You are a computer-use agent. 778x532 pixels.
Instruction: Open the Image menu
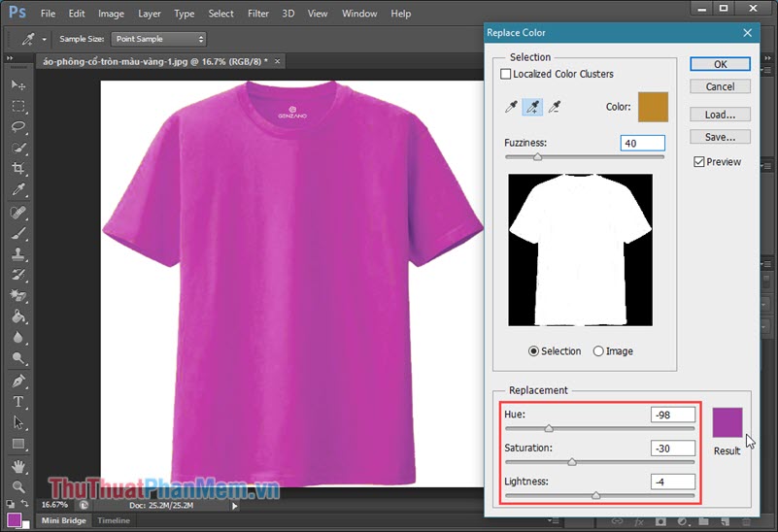pyautogui.click(x=111, y=14)
